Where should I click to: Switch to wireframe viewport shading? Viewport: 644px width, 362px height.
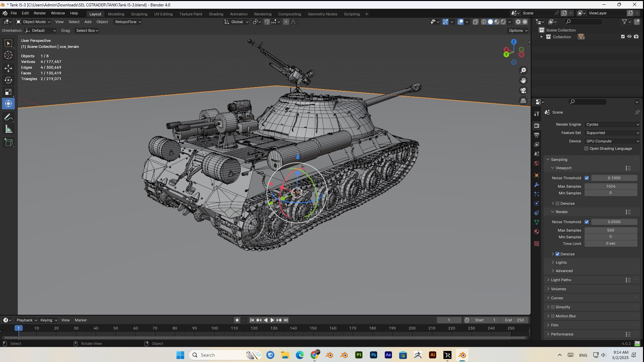484,22
